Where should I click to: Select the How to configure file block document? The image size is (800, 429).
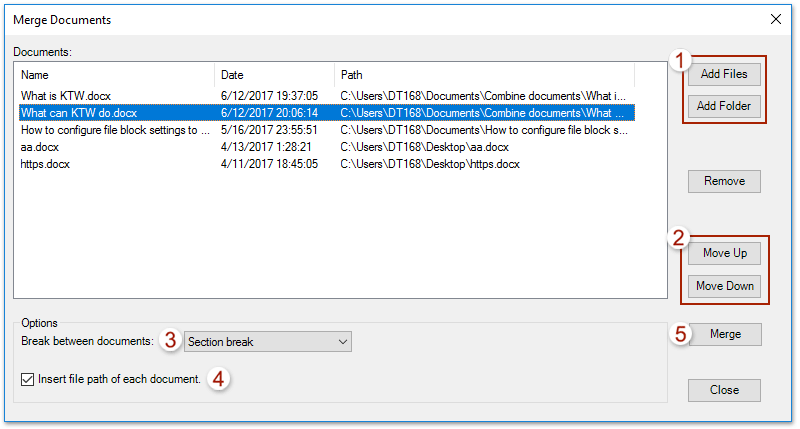[x=115, y=130]
